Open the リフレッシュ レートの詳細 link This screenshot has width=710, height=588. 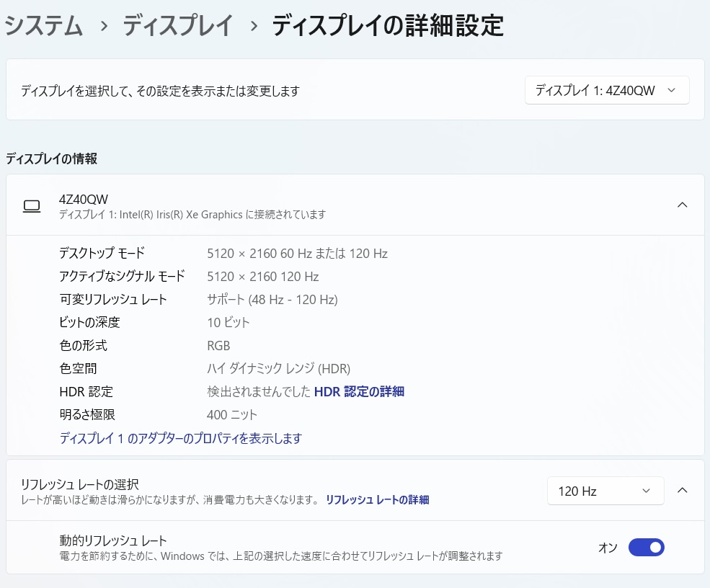377,499
